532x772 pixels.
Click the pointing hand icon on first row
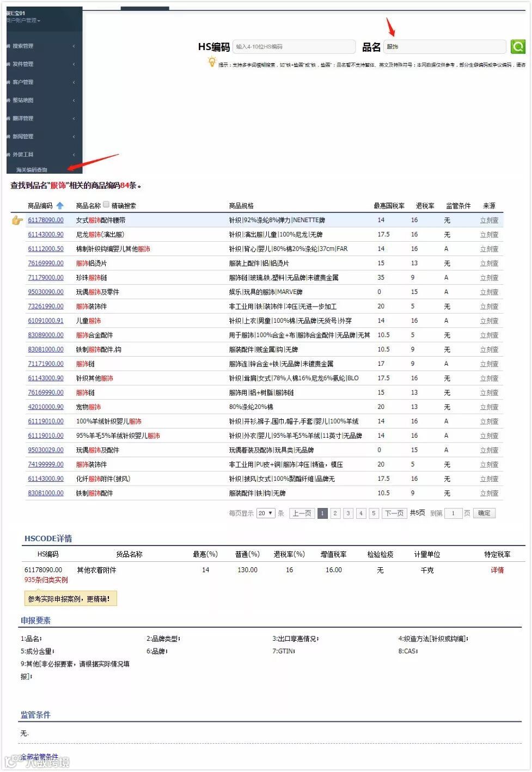click(x=17, y=220)
